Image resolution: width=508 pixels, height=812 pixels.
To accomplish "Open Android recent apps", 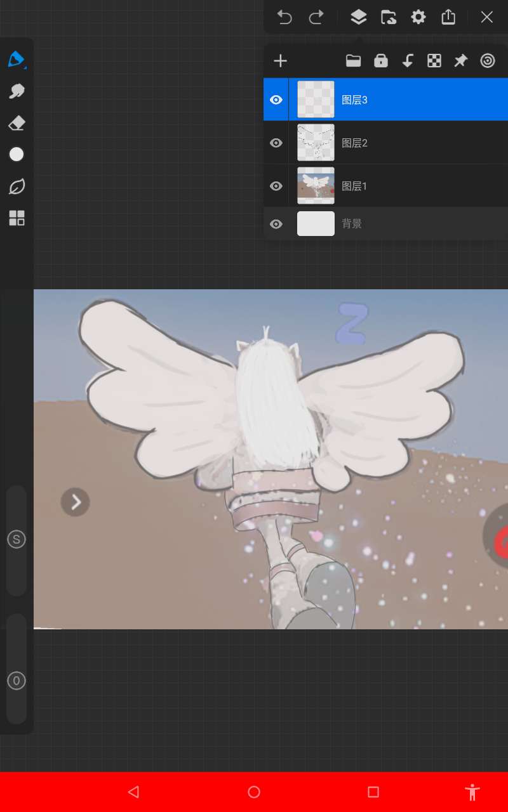I will coord(373,792).
